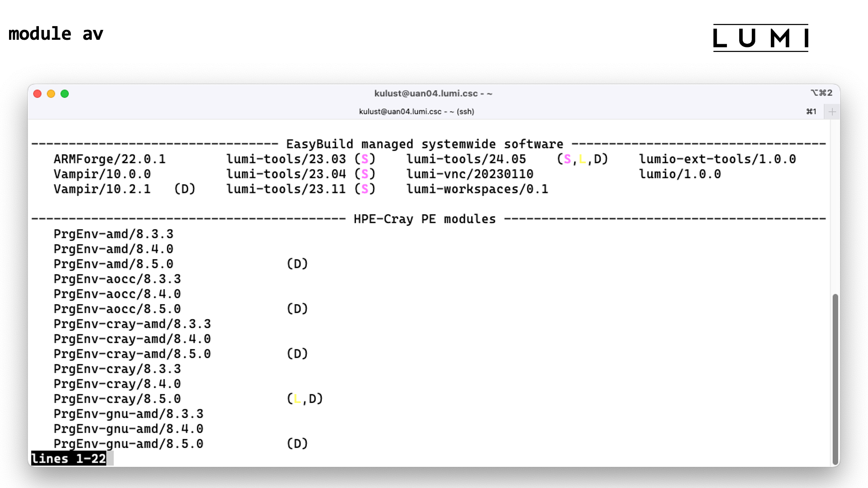Viewport: 868px width, 488px height.
Task: Click the (L,D) flag beside PrgEnv-cray/8.5.0
Action: (305, 399)
